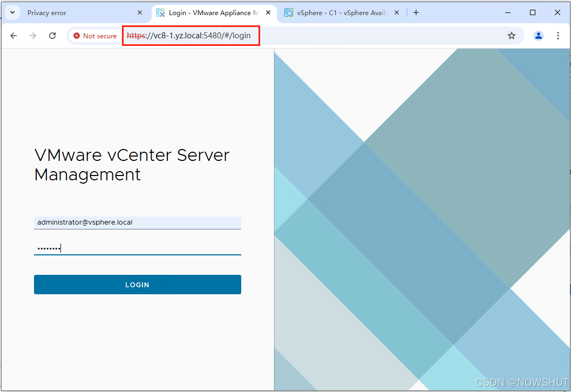Click the password field

[138, 248]
